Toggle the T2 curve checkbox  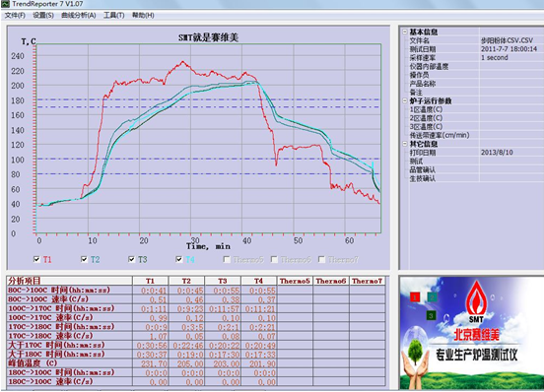pyautogui.click(x=84, y=259)
